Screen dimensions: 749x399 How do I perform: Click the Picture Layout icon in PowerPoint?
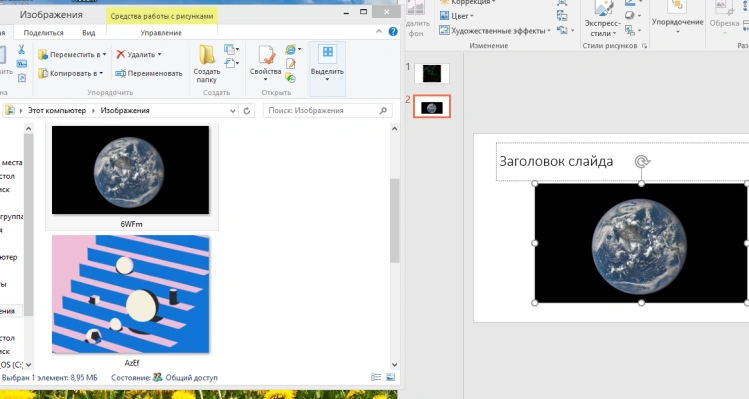630,30
